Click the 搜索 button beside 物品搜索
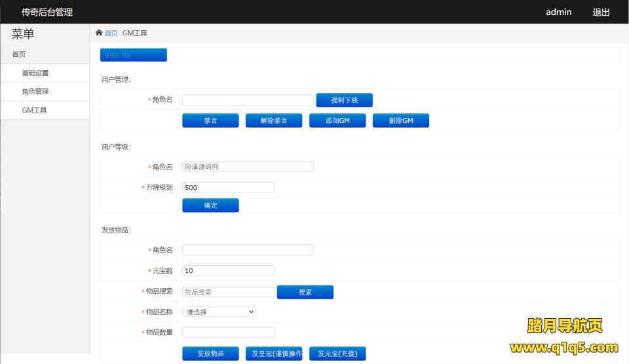The width and height of the screenshot is (629, 364). [305, 292]
